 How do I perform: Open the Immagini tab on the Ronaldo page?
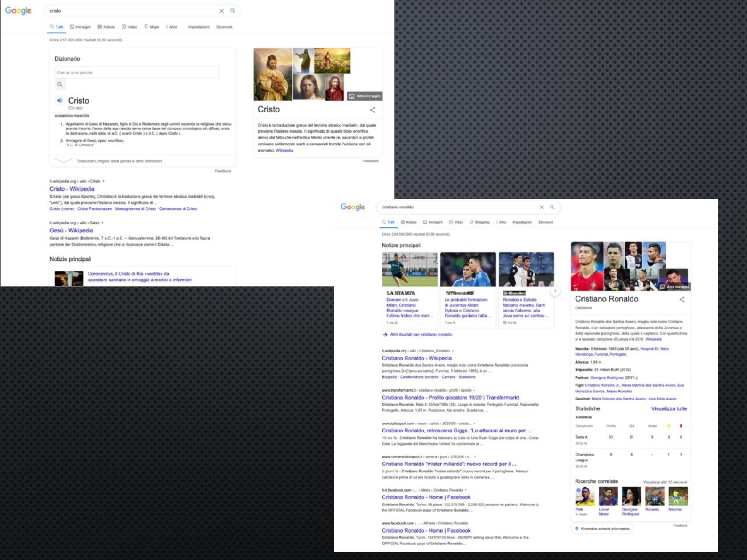tap(433, 222)
